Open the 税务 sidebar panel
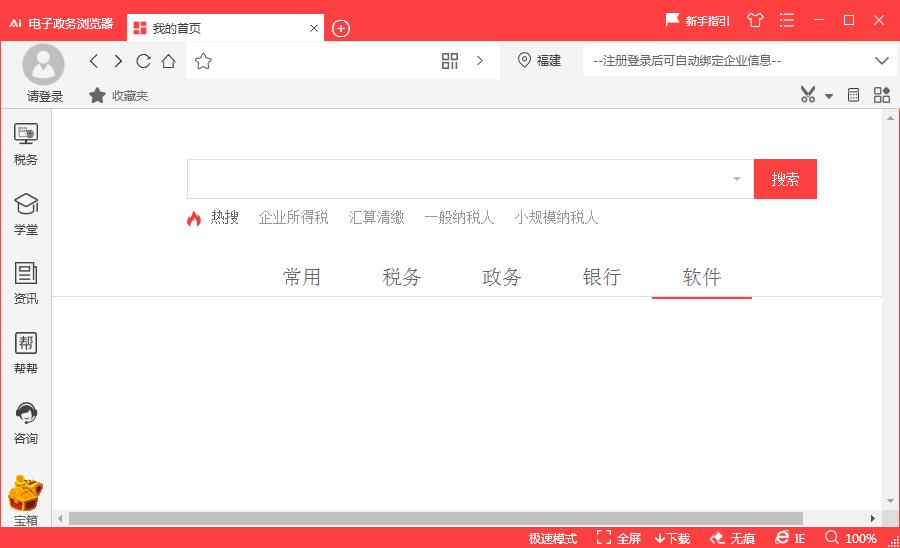 [26, 145]
